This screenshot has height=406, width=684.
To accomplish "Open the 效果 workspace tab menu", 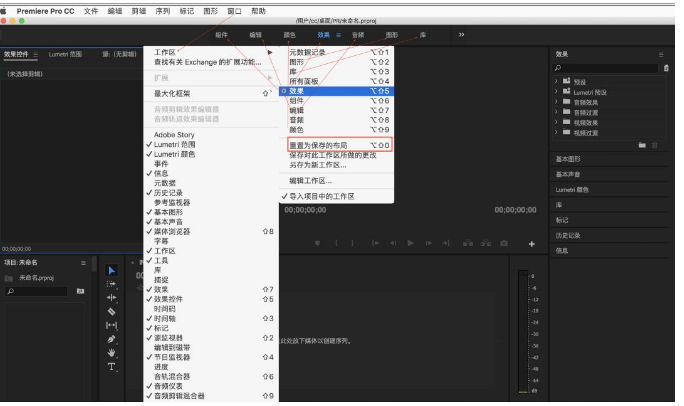I will (x=338, y=35).
